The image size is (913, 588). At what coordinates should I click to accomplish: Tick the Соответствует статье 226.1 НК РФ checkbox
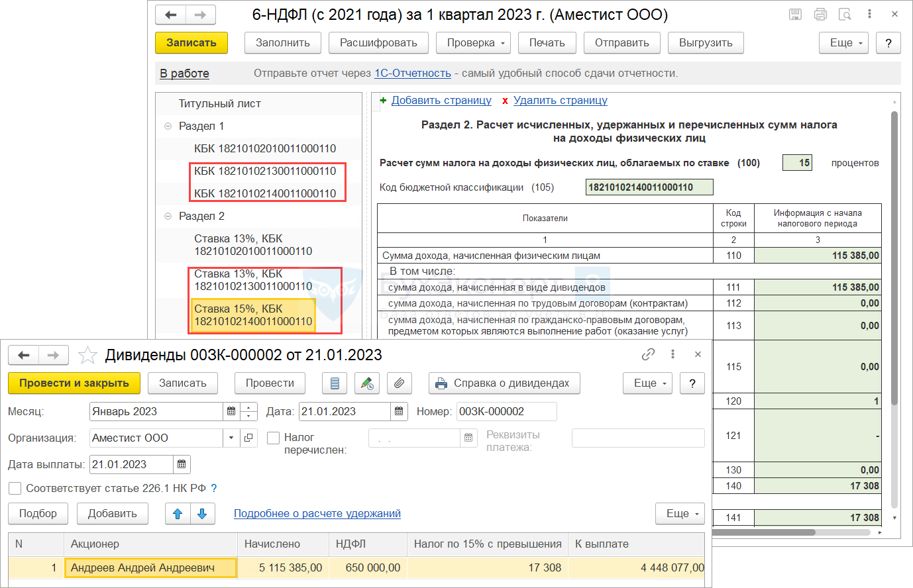click(15, 489)
